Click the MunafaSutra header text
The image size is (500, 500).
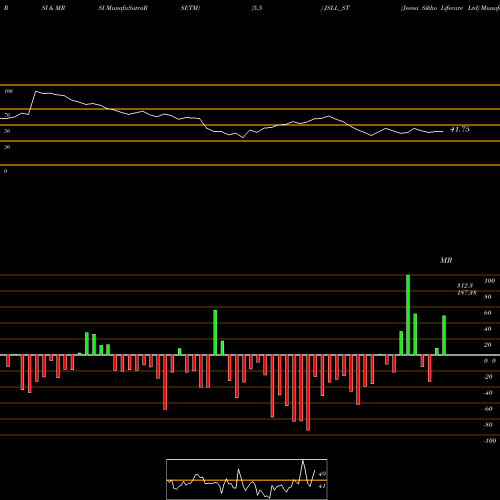point(127,8)
